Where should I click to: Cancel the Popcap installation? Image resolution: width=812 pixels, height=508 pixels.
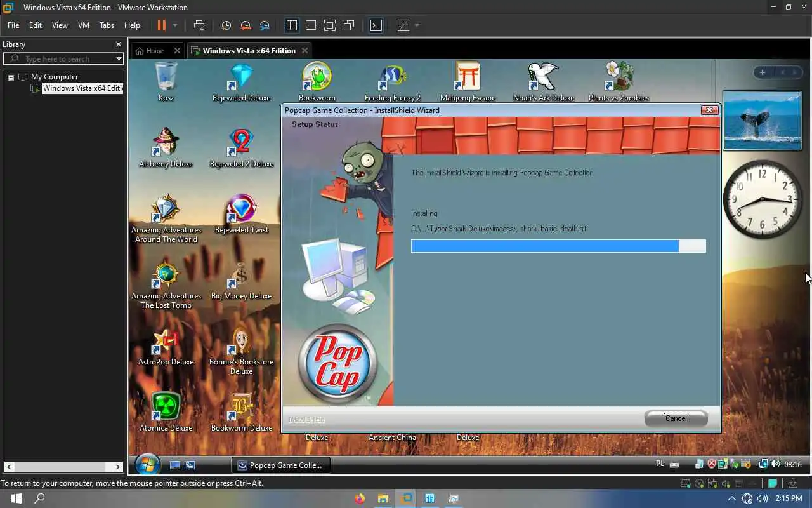click(x=676, y=418)
